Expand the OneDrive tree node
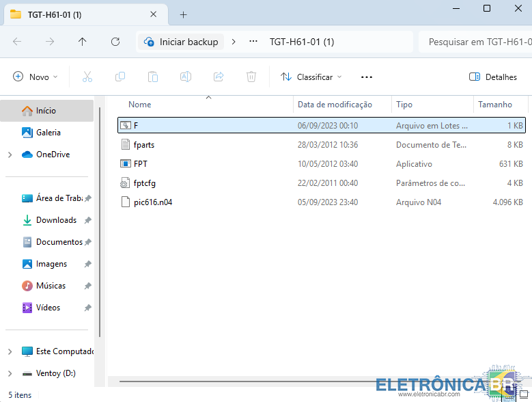Image resolution: width=532 pixels, height=402 pixels. (x=10, y=155)
